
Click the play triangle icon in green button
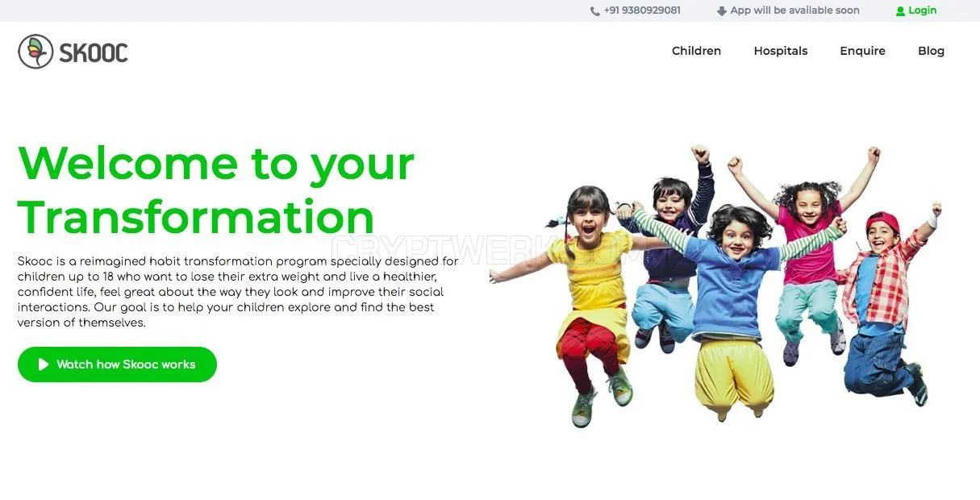44,365
